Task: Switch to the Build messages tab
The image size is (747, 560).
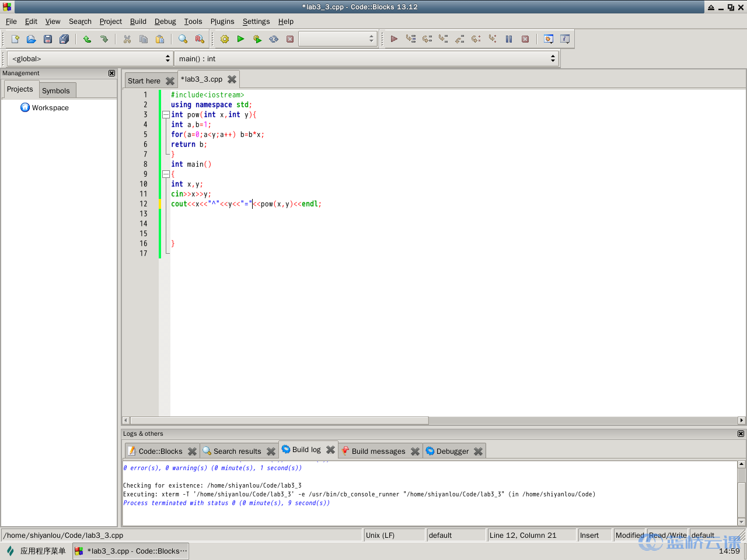Action: [378, 451]
